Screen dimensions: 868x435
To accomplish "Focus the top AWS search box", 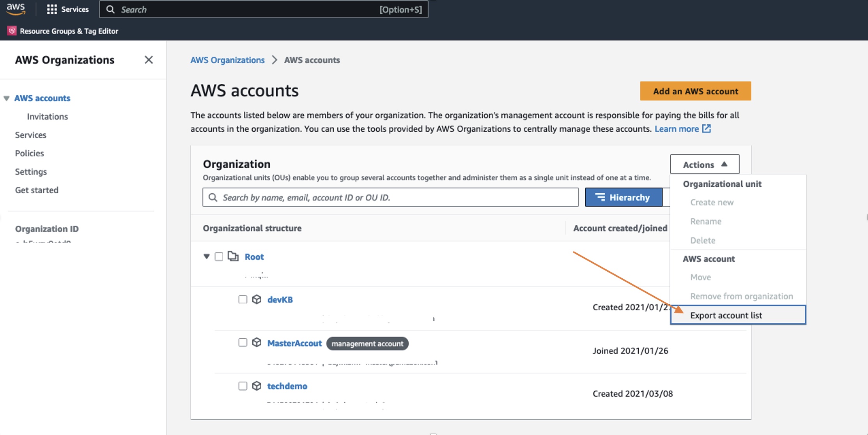I will (x=264, y=9).
